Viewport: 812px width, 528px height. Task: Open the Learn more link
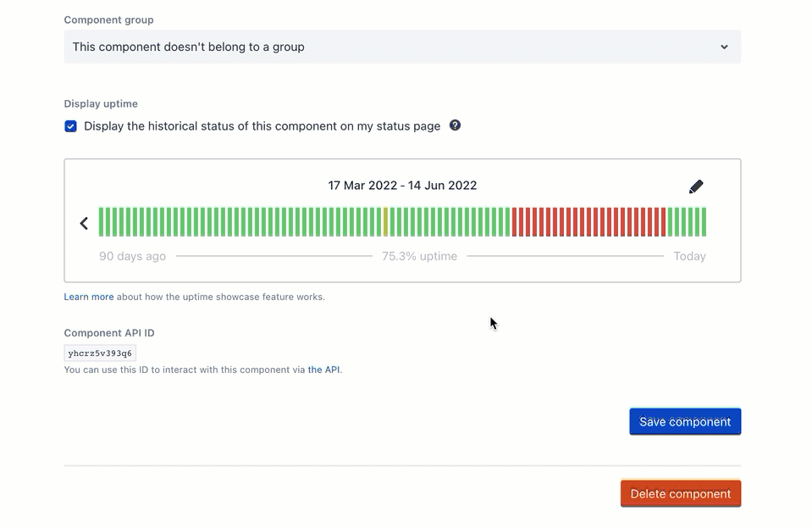coord(89,297)
